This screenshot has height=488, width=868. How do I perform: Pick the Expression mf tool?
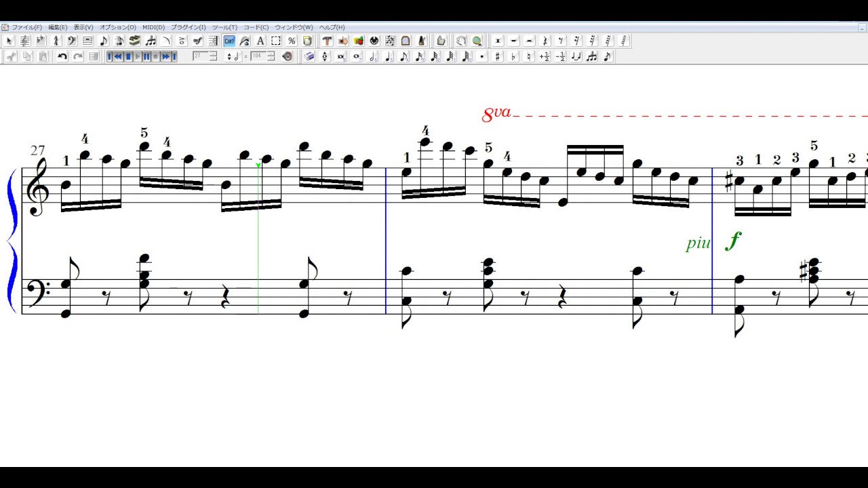click(x=197, y=41)
